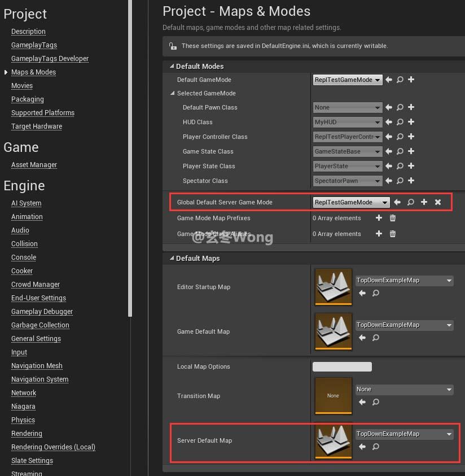Viewport: 465px width, 476px height.
Task: Delete Game Mode Map Prefixes array elements
Action: point(393,218)
